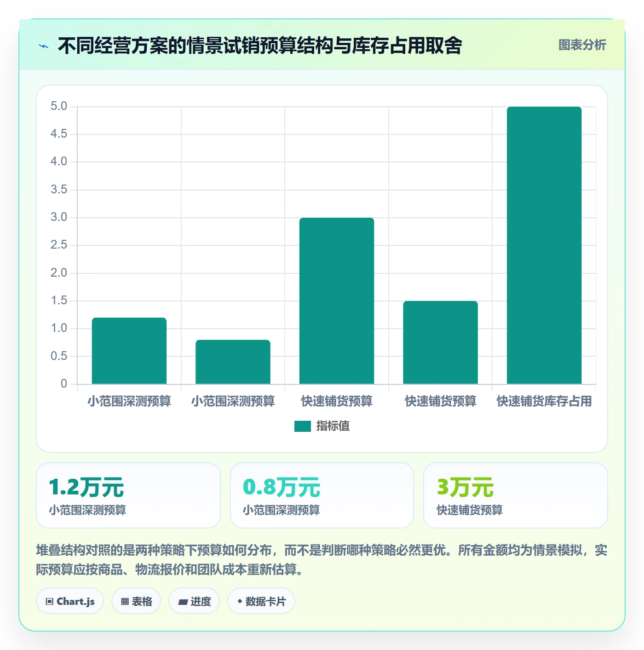Image resolution: width=644 pixels, height=650 pixels.
Task: Open the 0.8万元 data card
Action: (322, 495)
